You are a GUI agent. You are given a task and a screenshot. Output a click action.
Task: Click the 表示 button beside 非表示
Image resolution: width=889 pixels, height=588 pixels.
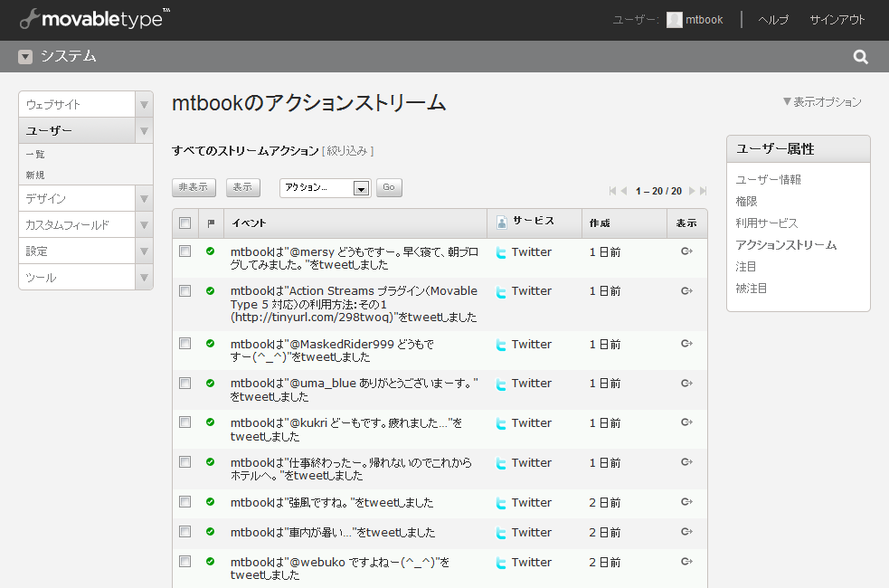tap(243, 187)
